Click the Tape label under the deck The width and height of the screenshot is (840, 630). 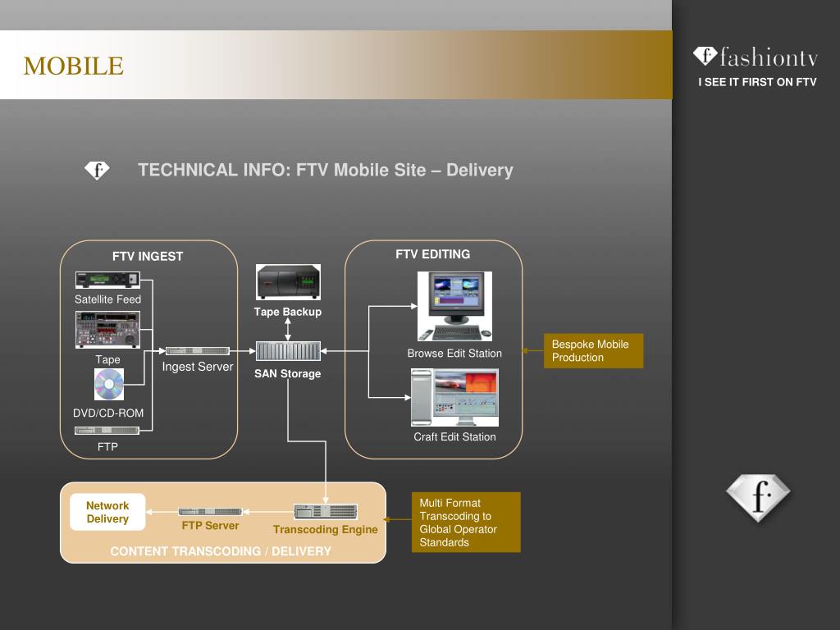(107, 359)
